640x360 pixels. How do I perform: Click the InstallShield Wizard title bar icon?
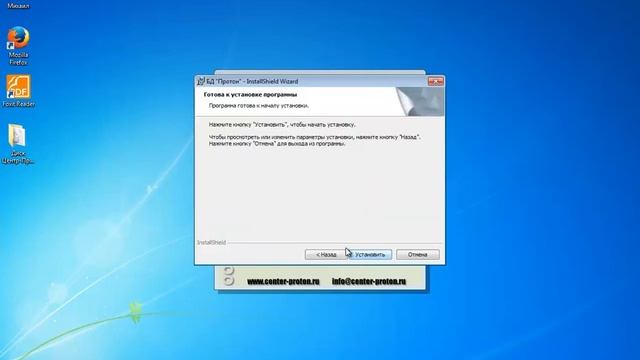tap(200, 81)
